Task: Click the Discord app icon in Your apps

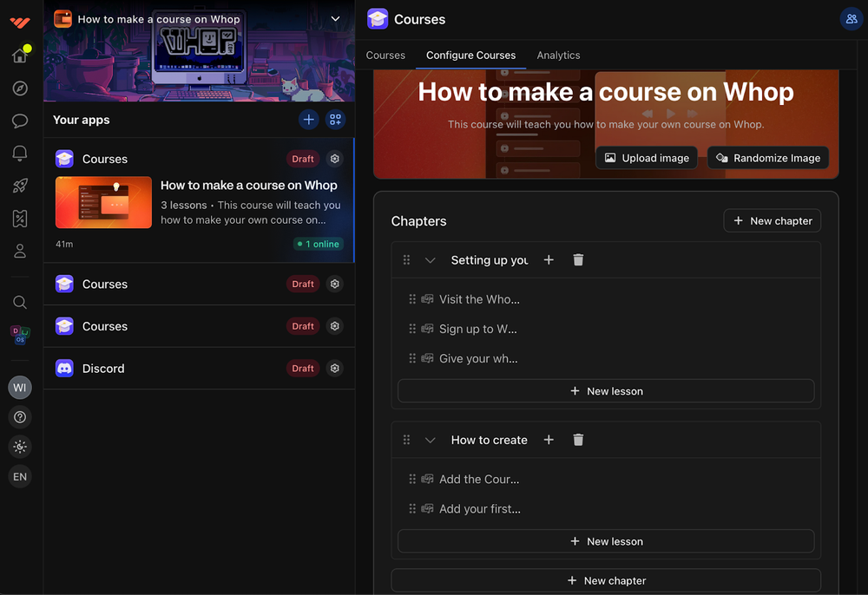Action: (63, 368)
